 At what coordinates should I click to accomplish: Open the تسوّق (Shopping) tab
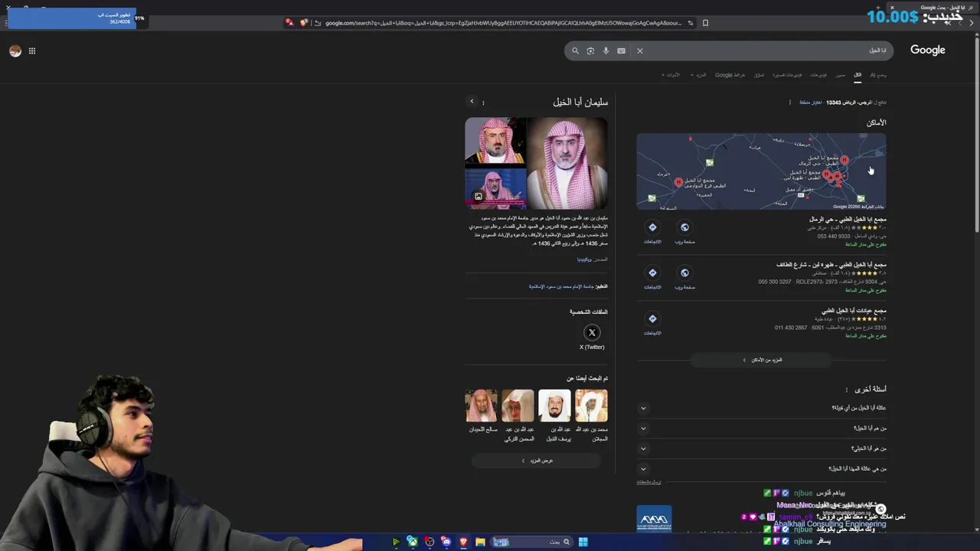click(759, 75)
